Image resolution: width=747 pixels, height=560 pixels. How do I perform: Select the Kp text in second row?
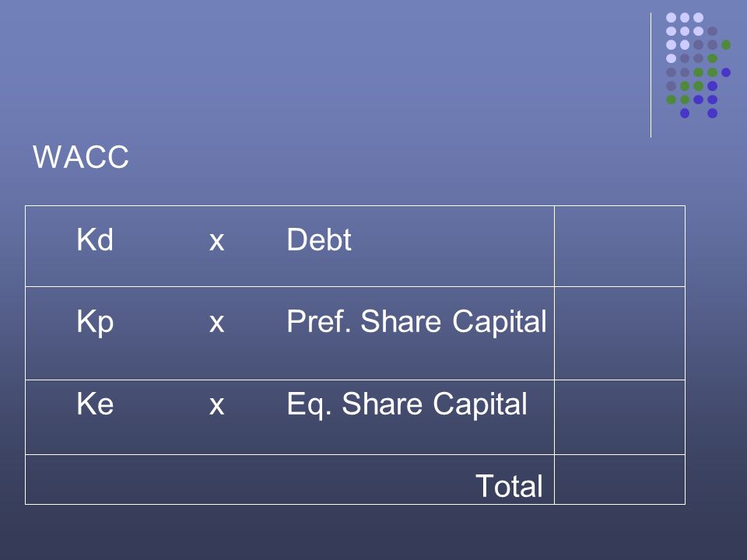coord(95,324)
